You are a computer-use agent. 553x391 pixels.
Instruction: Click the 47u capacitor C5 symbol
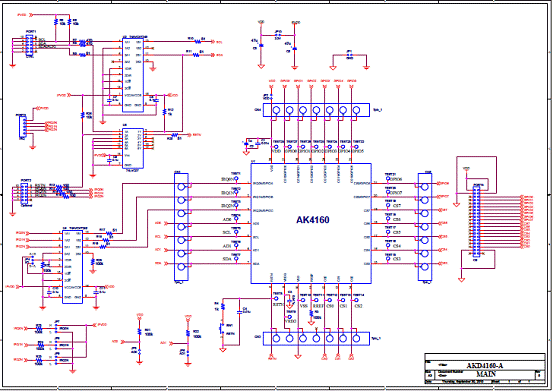[261, 46]
